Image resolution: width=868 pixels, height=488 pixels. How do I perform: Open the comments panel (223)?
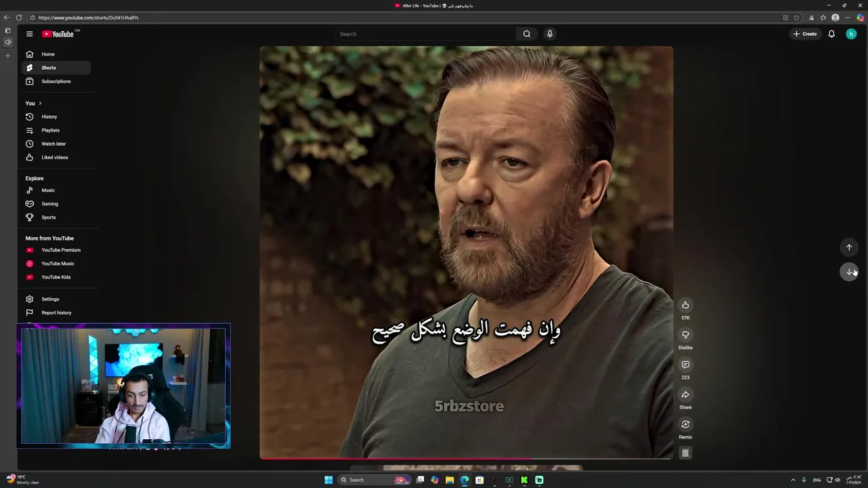[x=686, y=365]
